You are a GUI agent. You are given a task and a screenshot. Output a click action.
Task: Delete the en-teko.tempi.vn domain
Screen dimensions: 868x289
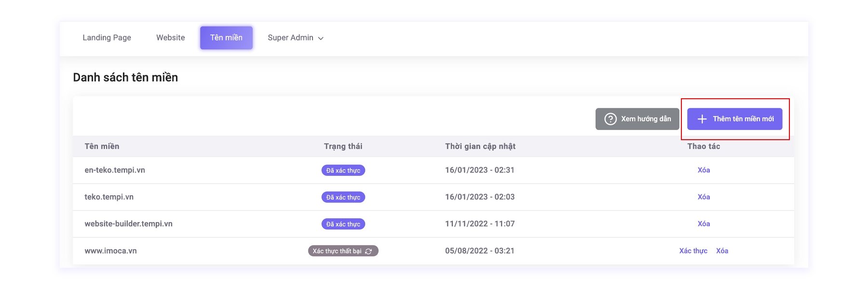704,170
